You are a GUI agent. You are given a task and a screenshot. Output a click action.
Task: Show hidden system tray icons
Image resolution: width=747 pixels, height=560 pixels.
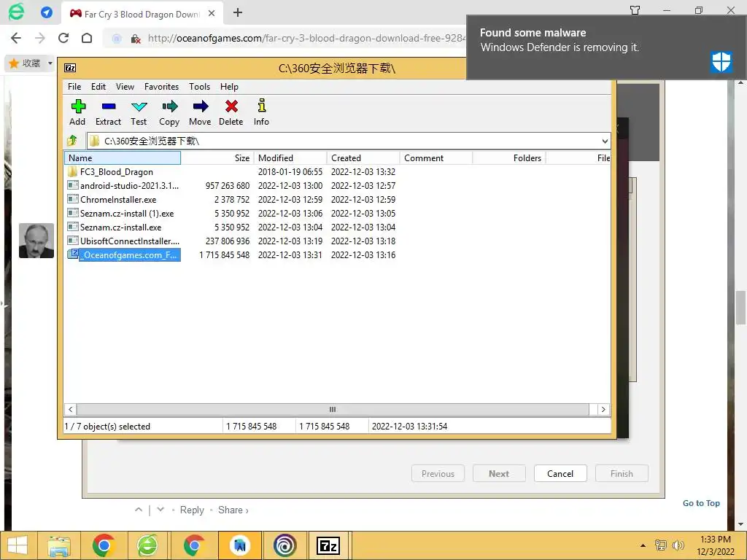[x=643, y=545]
